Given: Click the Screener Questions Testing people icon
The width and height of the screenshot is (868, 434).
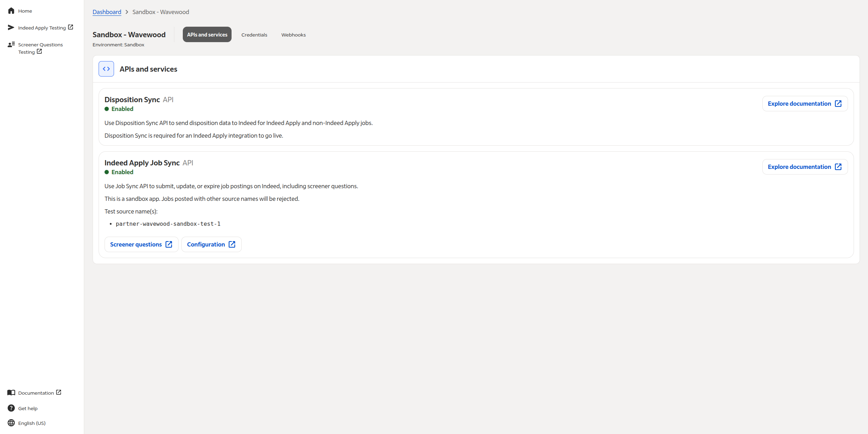Looking at the screenshot, I should pyautogui.click(x=11, y=44).
